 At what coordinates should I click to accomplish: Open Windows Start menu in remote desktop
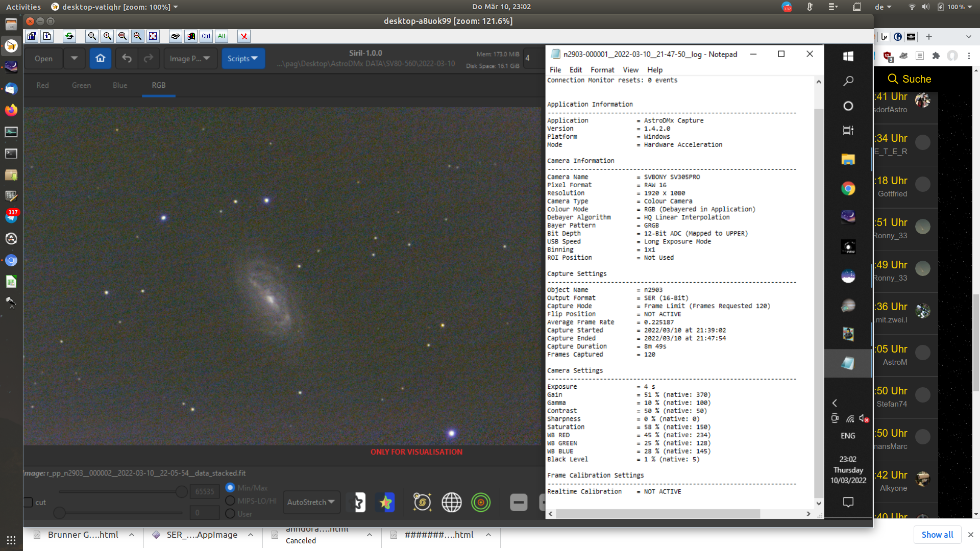848,56
